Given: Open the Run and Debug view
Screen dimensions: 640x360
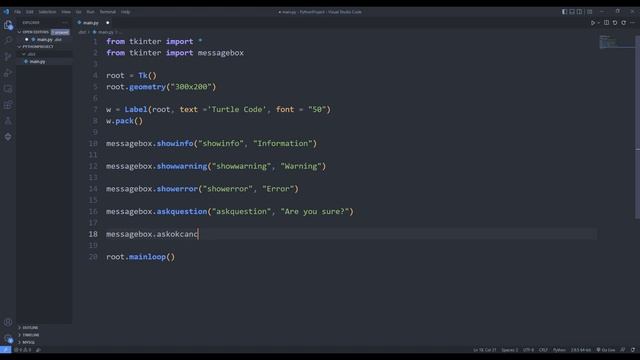Looking at the screenshot, I should (8, 73).
